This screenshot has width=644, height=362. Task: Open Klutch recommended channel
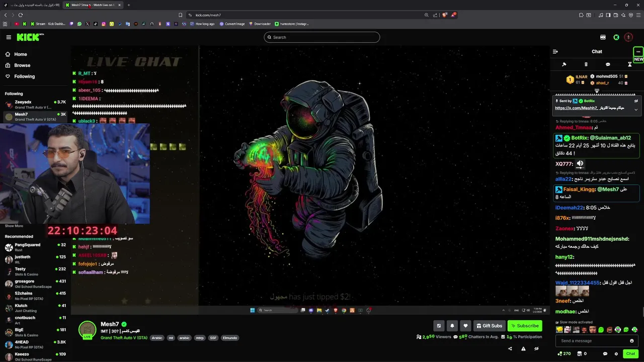pyautogui.click(x=35, y=308)
